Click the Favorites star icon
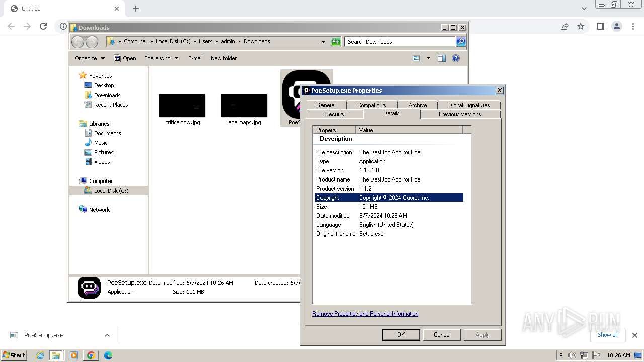 [x=83, y=76]
